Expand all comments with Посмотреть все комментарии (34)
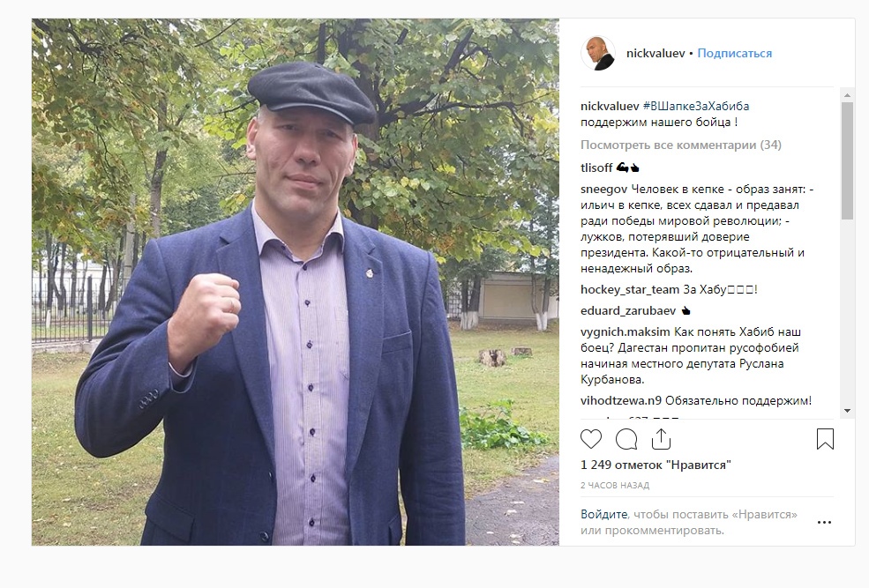Screen dimensions: 869x588 (x=680, y=145)
